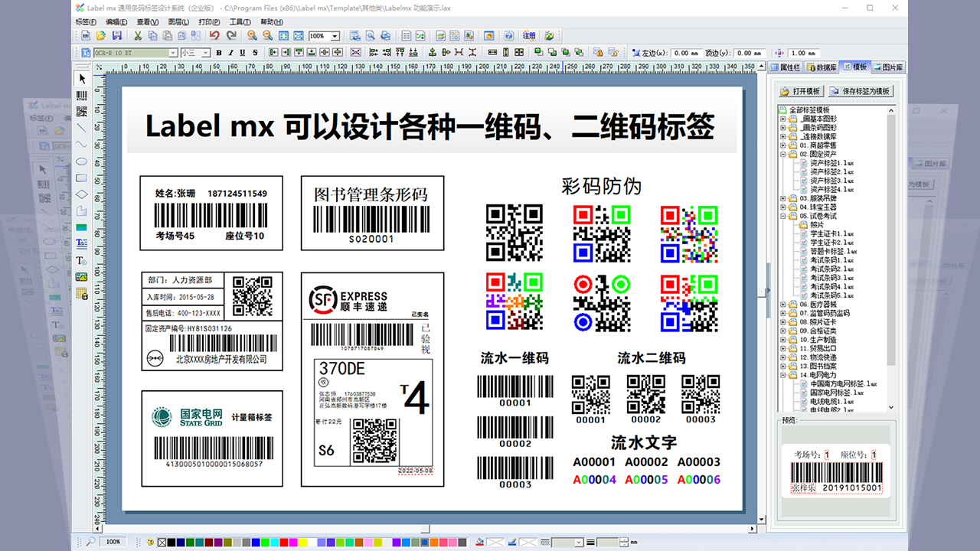Viewport: 980px width, 551px height.
Task: Open the 标签(F) menu
Action: tap(87, 22)
